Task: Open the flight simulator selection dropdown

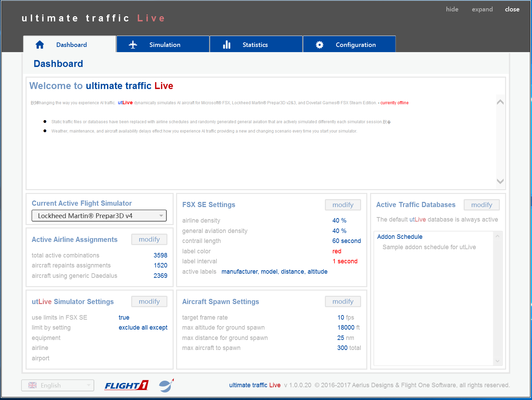Action: click(99, 216)
